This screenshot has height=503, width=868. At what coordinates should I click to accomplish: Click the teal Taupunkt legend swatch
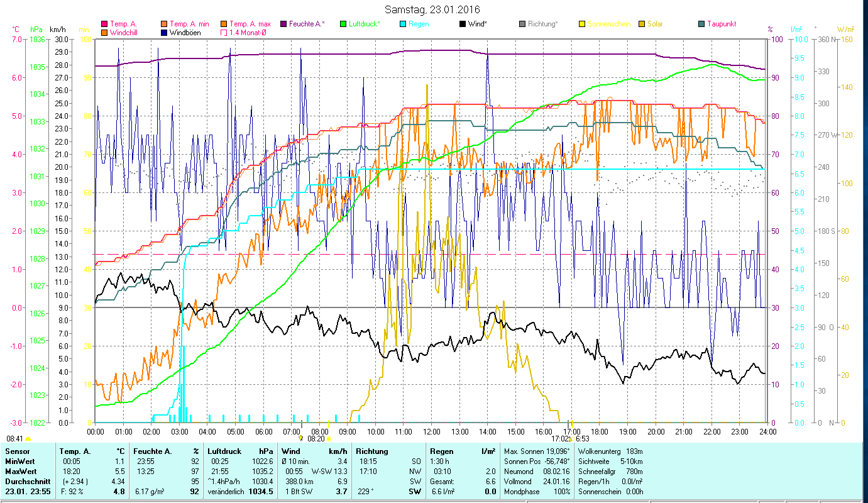pyautogui.click(x=701, y=24)
